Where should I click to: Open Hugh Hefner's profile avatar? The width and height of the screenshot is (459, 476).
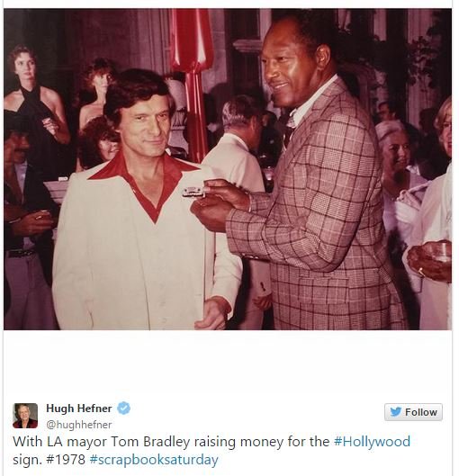click(25, 416)
